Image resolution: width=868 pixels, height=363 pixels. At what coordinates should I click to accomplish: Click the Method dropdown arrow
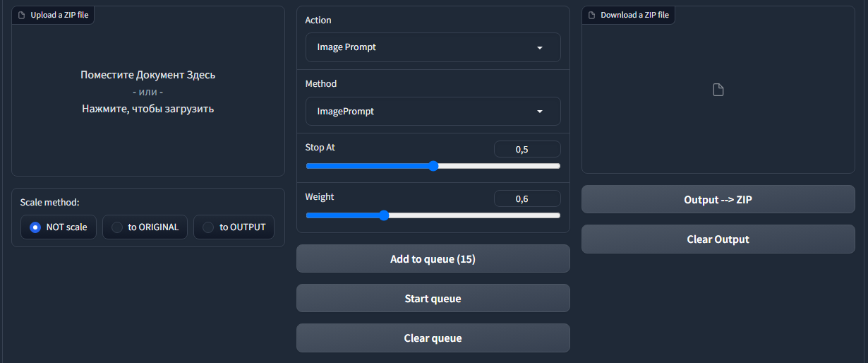point(540,112)
